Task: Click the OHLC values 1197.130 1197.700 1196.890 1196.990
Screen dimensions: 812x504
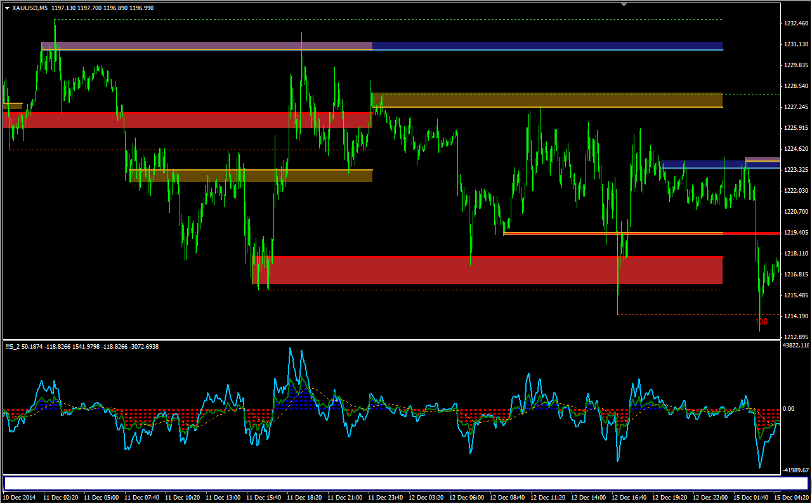Action: [103, 8]
